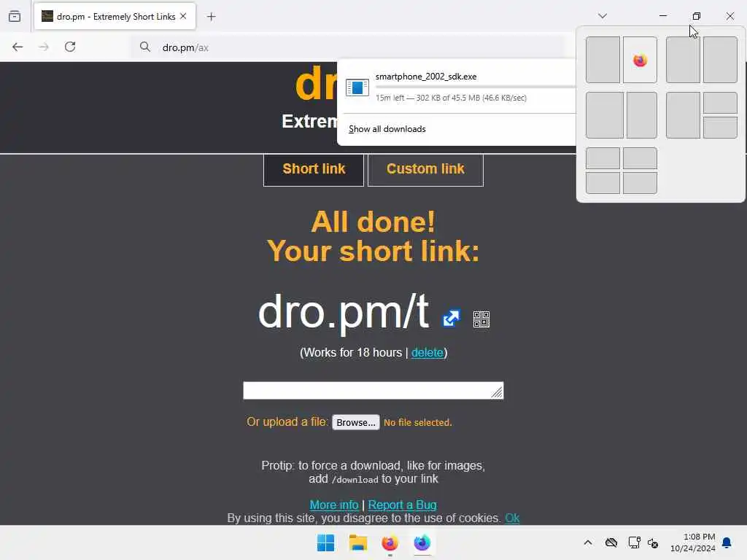Click the search magnifier icon in the address bar
Screen dimensions: 747x560
(x=145, y=47)
